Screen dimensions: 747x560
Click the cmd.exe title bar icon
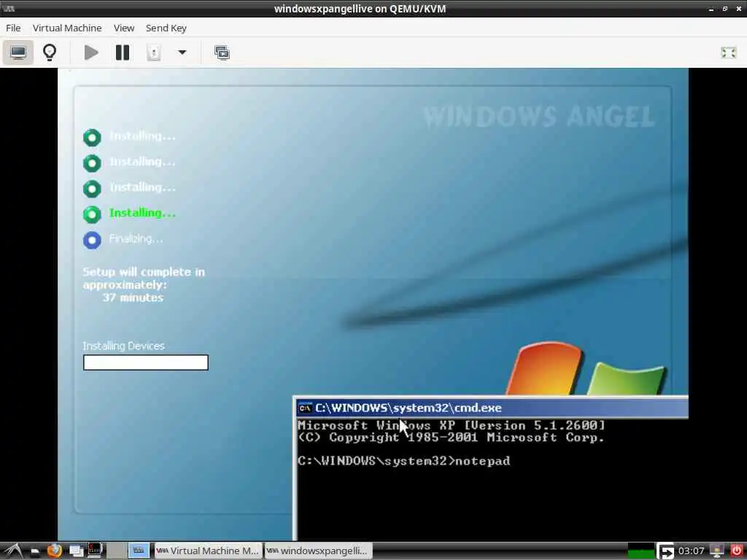point(304,408)
